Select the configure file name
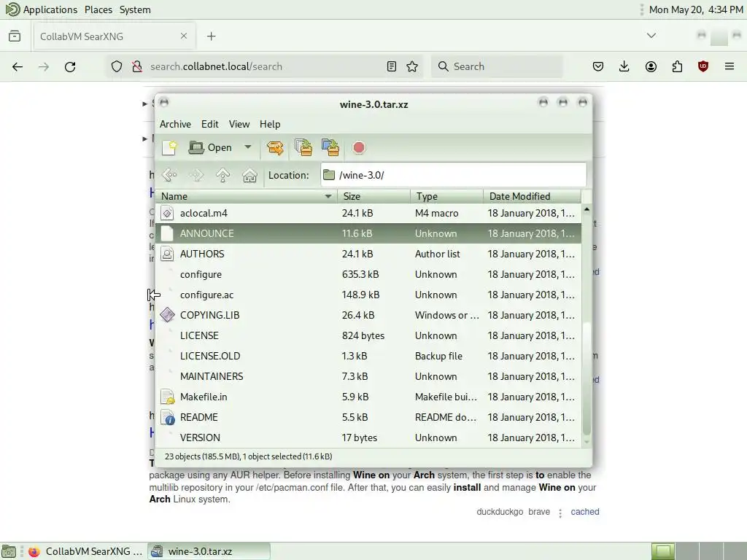The image size is (747, 560). pos(201,275)
